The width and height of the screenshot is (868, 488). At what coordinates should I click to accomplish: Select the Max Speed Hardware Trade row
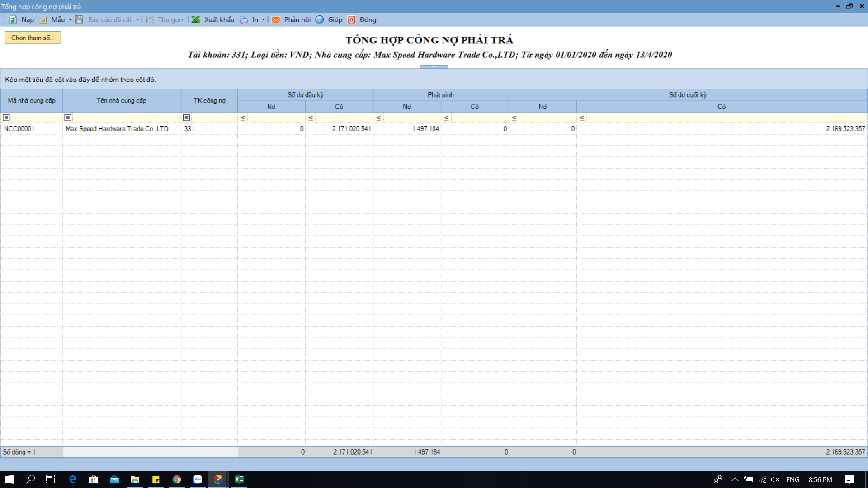117,129
